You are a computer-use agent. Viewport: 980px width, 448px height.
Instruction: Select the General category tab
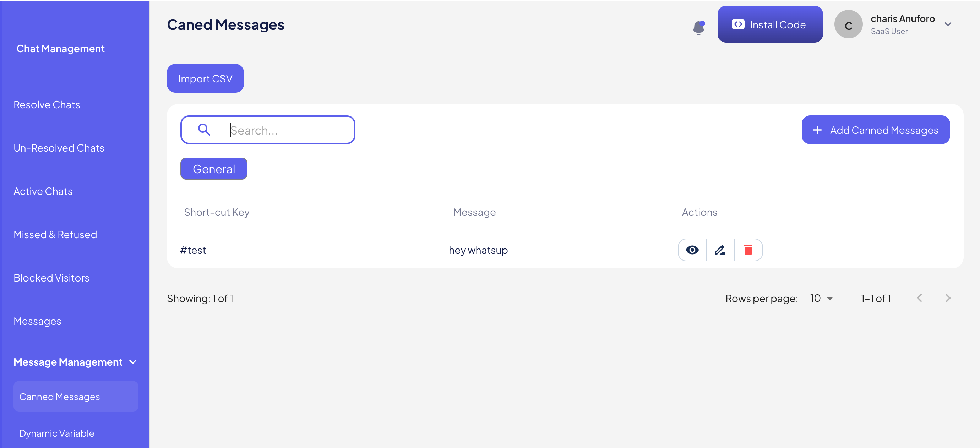tap(214, 169)
